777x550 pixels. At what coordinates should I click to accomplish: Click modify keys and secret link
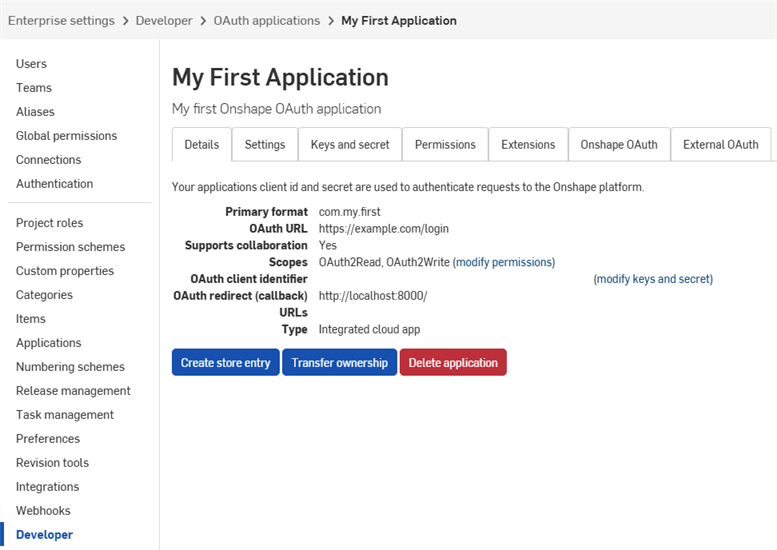click(653, 279)
